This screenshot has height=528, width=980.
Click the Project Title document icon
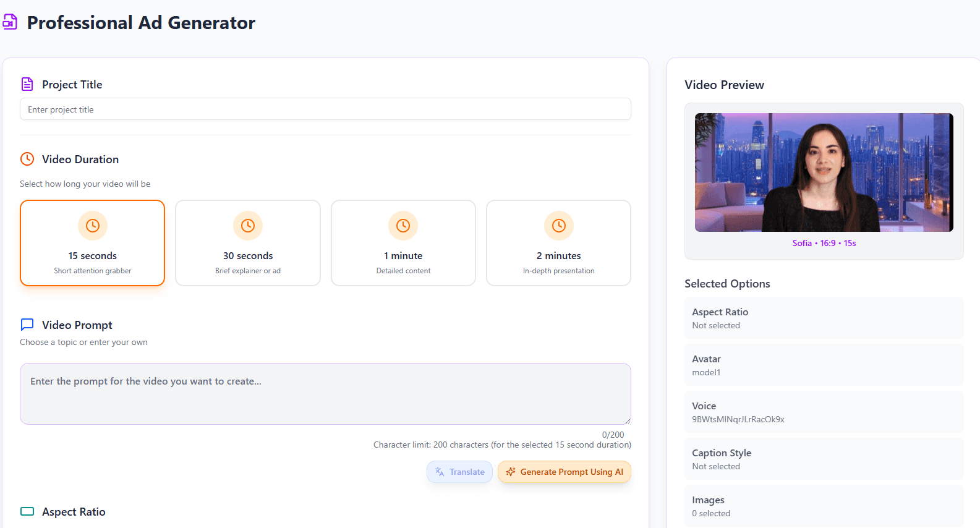pyautogui.click(x=27, y=84)
